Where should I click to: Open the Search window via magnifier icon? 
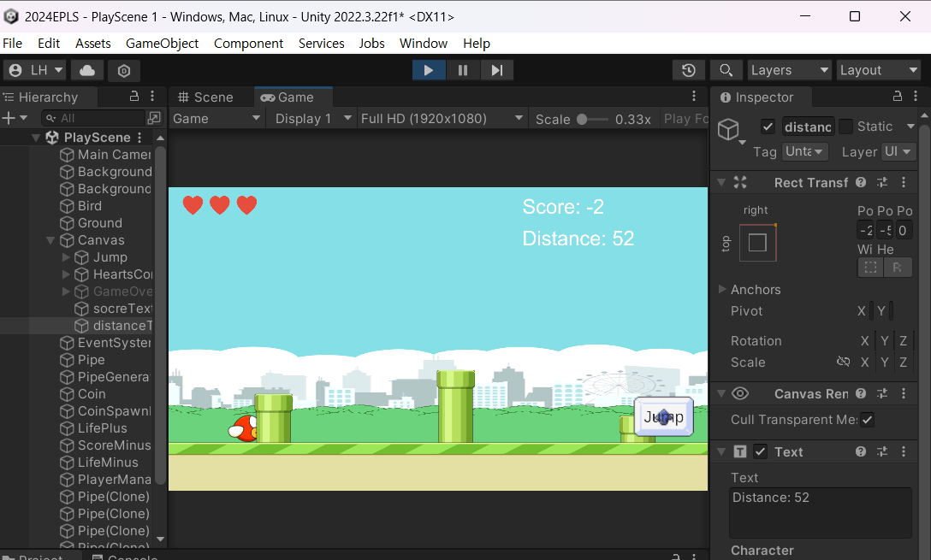(726, 70)
